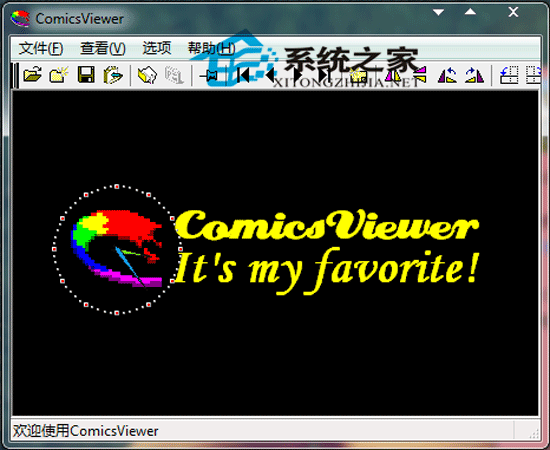Viewport: 550px width, 450px height.
Task: Click the open folder toolbar icon
Action: (33, 75)
